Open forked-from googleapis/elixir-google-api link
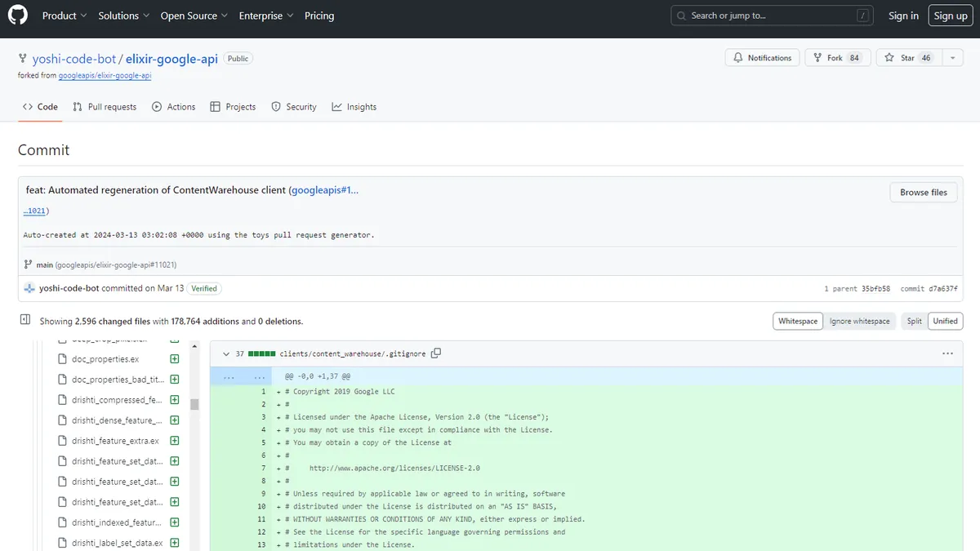The width and height of the screenshot is (980, 551). [105, 76]
